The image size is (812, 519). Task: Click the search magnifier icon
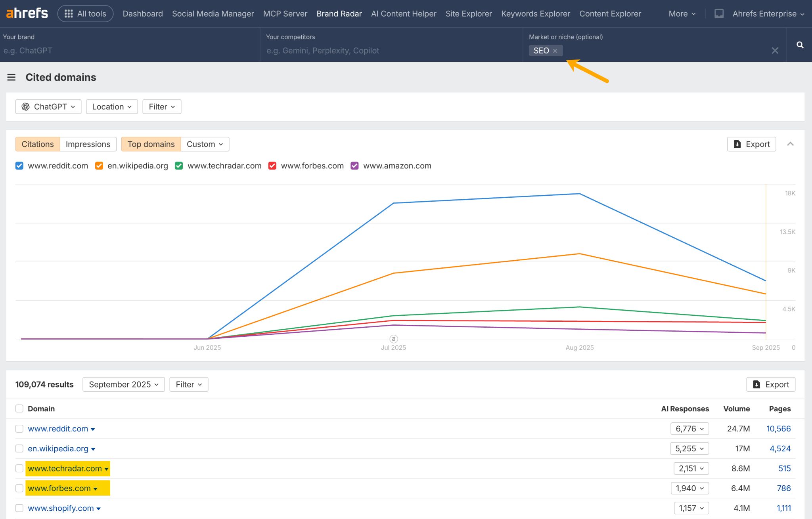pyautogui.click(x=800, y=45)
